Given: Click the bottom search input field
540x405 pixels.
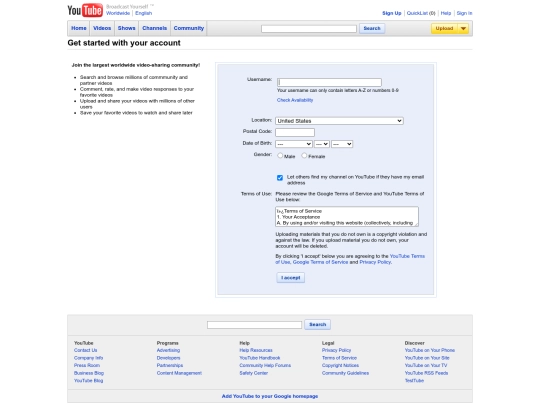Looking at the screenshot, I should [x=254, y=325].
